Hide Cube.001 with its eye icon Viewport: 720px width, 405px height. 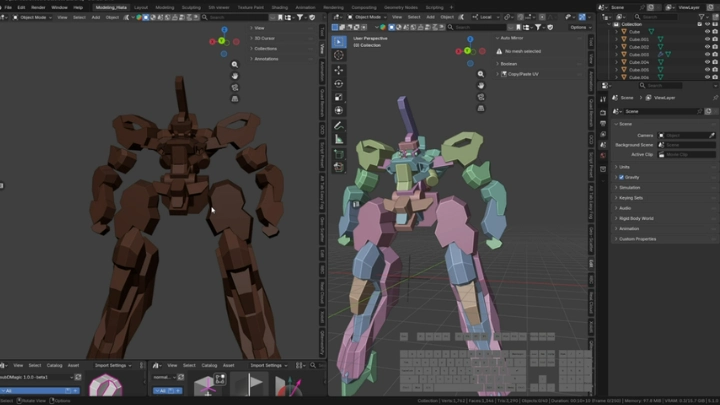point(707,39)
